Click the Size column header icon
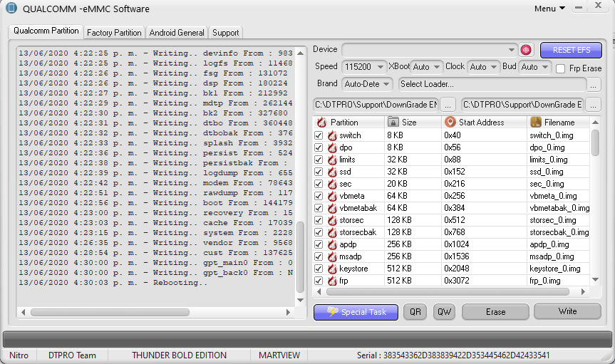 393,122
